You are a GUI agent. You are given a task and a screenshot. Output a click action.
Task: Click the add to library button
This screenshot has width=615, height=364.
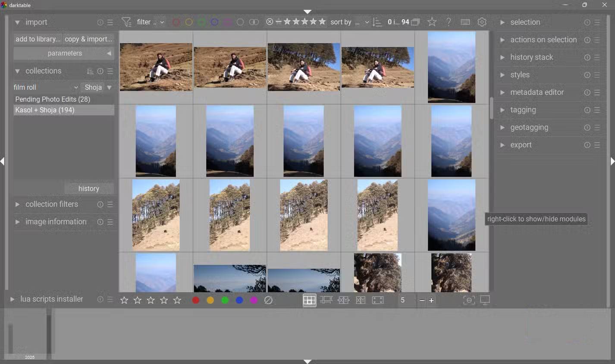click(x=38, y=39)
